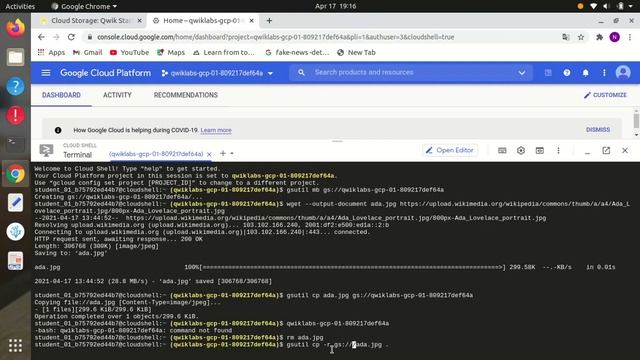Viewport: 640px width, 360px height.
Task: Open the Maps bookmark
Action: 171,52
